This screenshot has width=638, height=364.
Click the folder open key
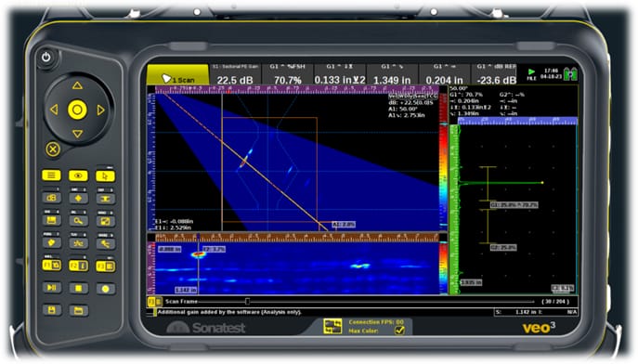pos(79,311)
